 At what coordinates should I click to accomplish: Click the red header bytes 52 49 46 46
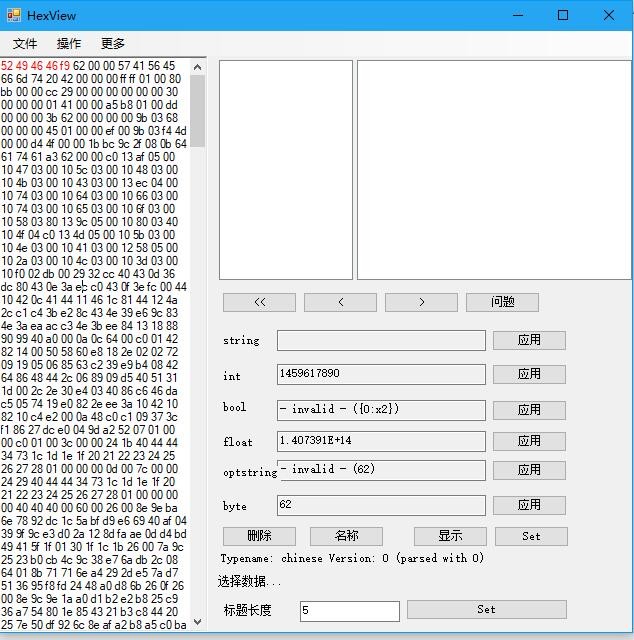click(29, 66)
